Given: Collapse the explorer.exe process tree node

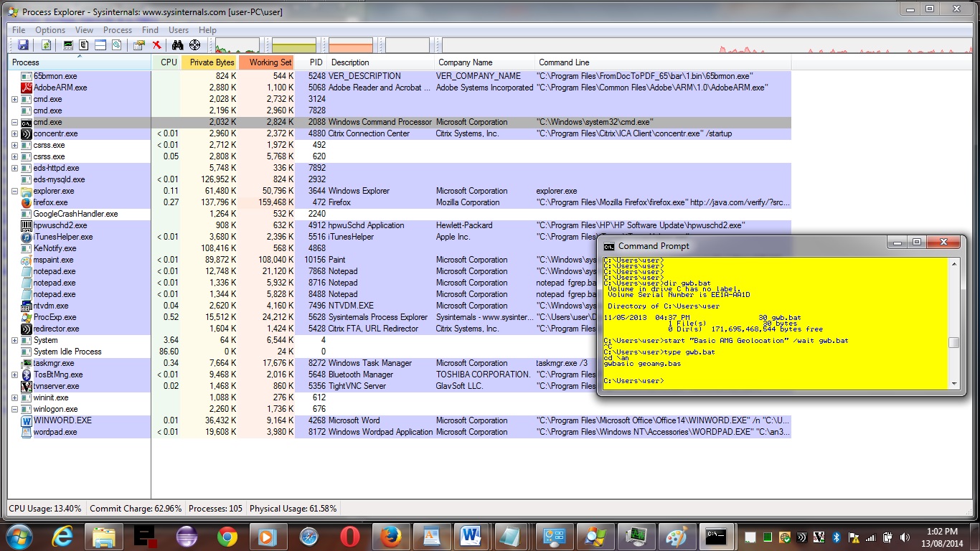Looking at the screenshot, I should (x=14, y=192).
